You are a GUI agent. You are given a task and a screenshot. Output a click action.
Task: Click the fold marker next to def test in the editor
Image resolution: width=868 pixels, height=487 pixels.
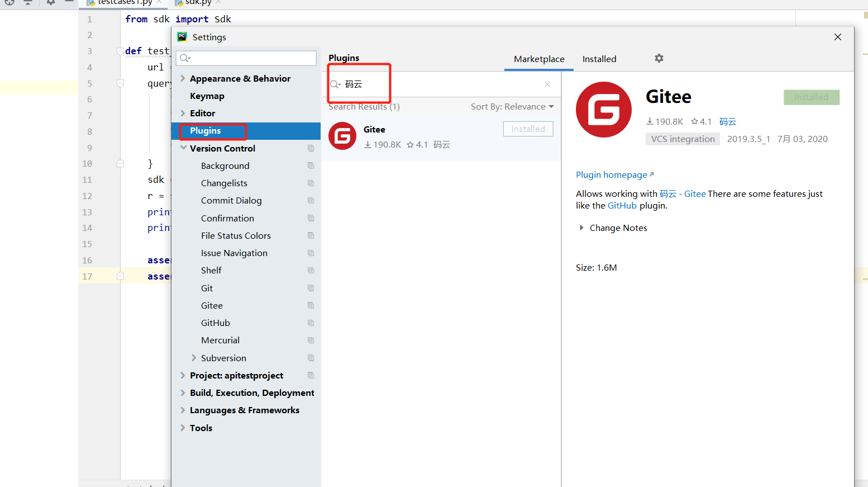[x=120, y=51]
